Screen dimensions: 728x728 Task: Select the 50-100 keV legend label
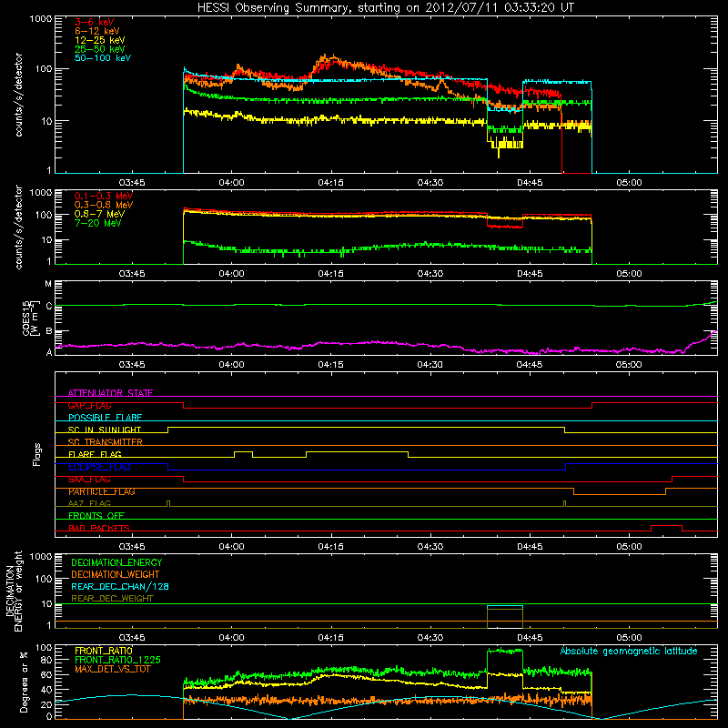coord(103,58)
